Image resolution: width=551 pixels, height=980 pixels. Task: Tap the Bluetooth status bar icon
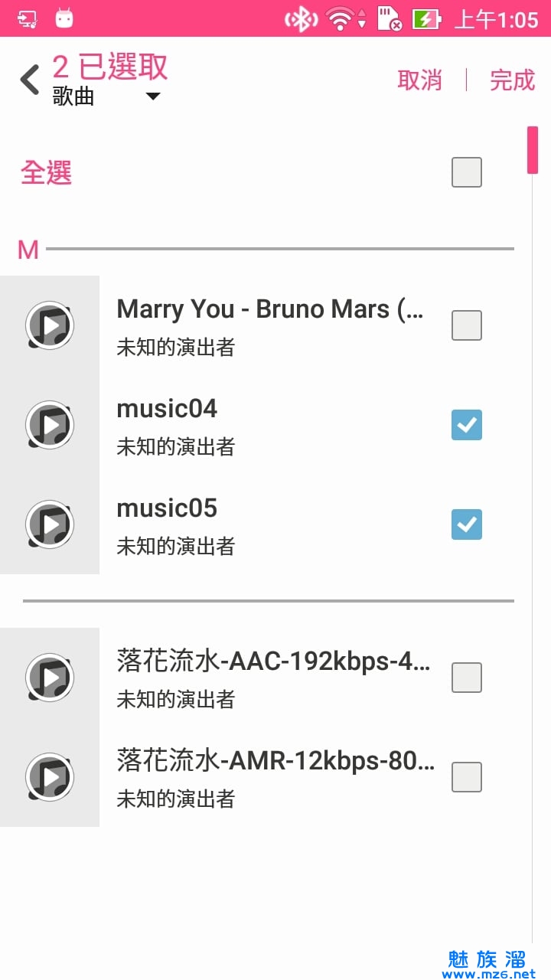301,19
